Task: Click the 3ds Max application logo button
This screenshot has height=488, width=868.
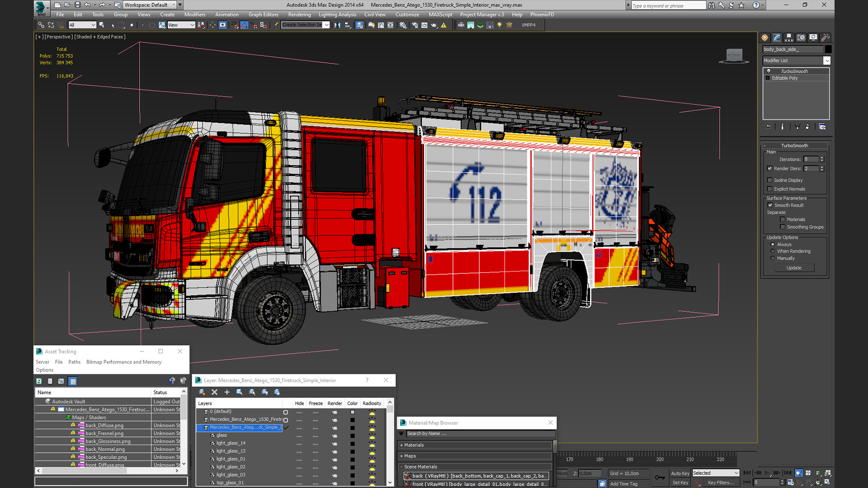Action: pyautogui.click(x=41, y=8)
